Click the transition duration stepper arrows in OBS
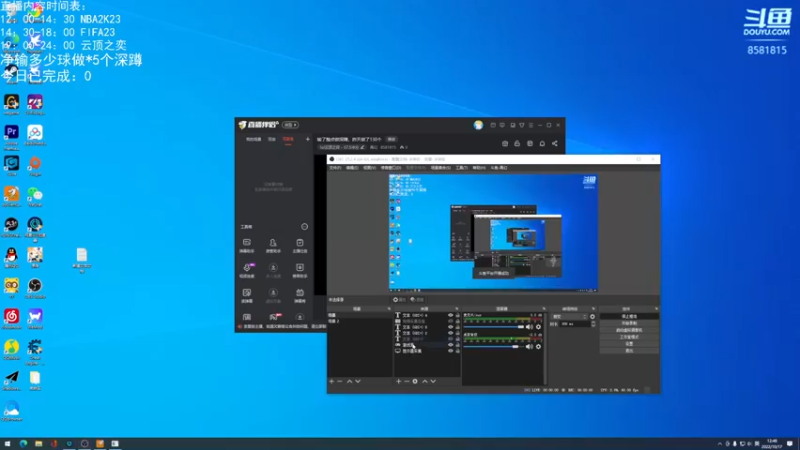This screenshot has width=800, height=450. pos(592,324)
